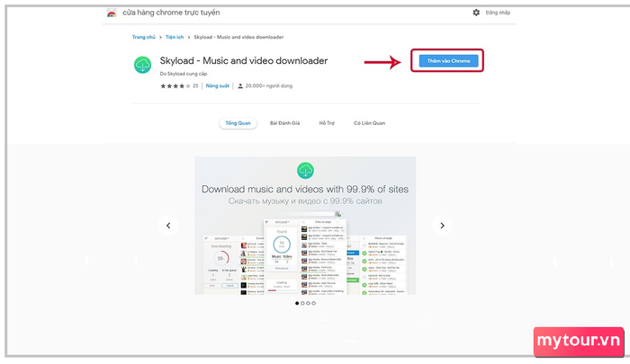Click '20.000+ người dùng' user count
The height and width of the screenshot is (364, 630).
tap(269, 86)
